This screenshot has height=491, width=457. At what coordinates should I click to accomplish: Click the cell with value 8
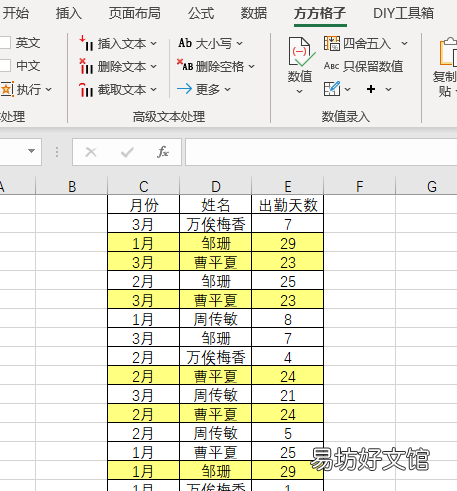(x=288, y=319)
